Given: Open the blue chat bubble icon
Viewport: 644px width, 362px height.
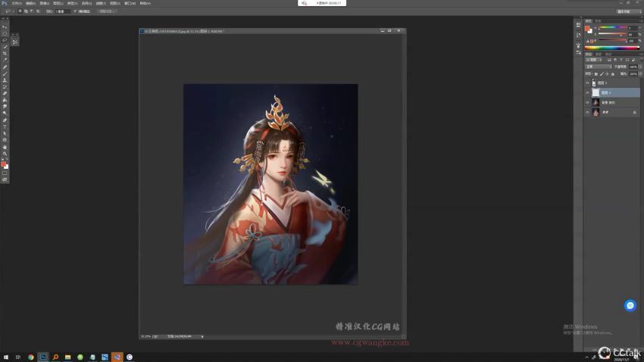Looking at the screenshot, I should pyautogui.click(x=630, y=305).
